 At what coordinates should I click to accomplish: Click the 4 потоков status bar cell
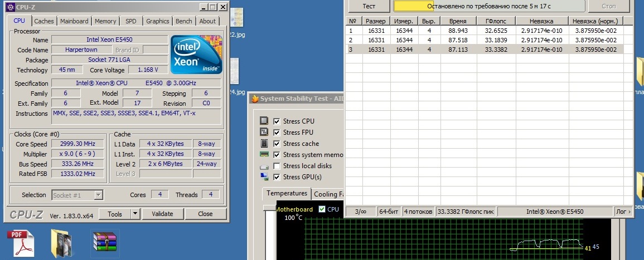(x=418, y=212)
